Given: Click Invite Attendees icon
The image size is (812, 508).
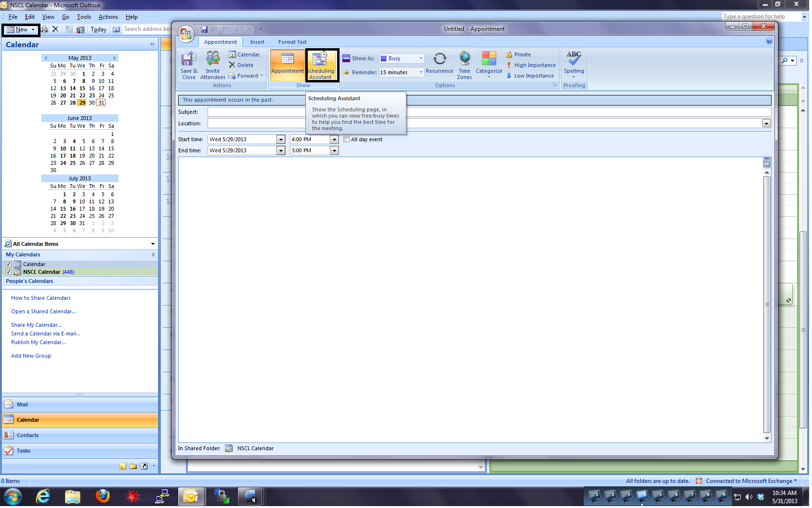Looking at the screenshot, I should 212,65.
